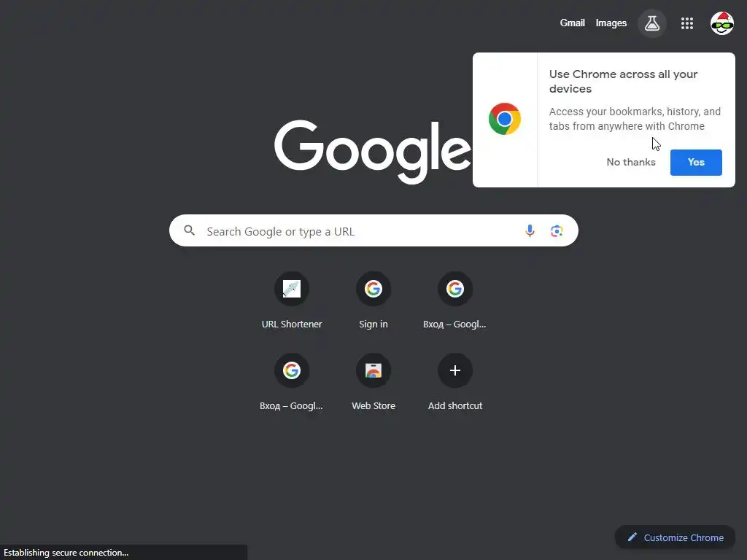The image size is (747, 560).
Task: Open the Вход – Googl... shortcut beside Web Store
Action: [291, 382]
